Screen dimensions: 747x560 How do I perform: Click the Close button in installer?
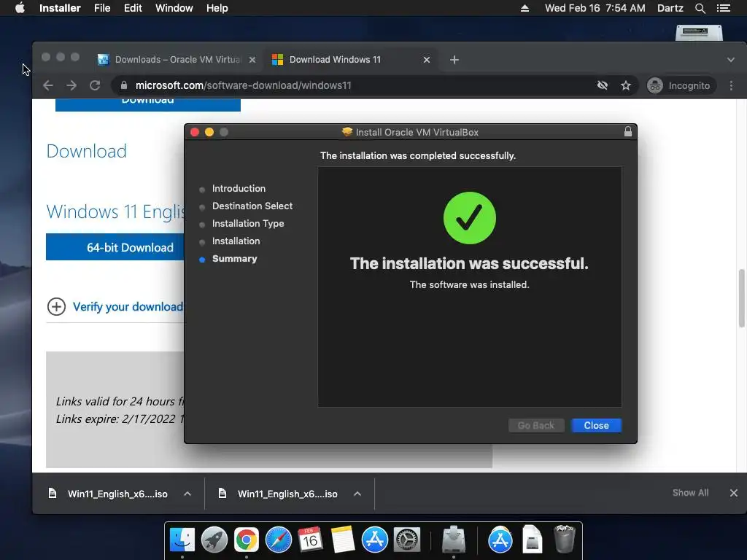point(596,425)
